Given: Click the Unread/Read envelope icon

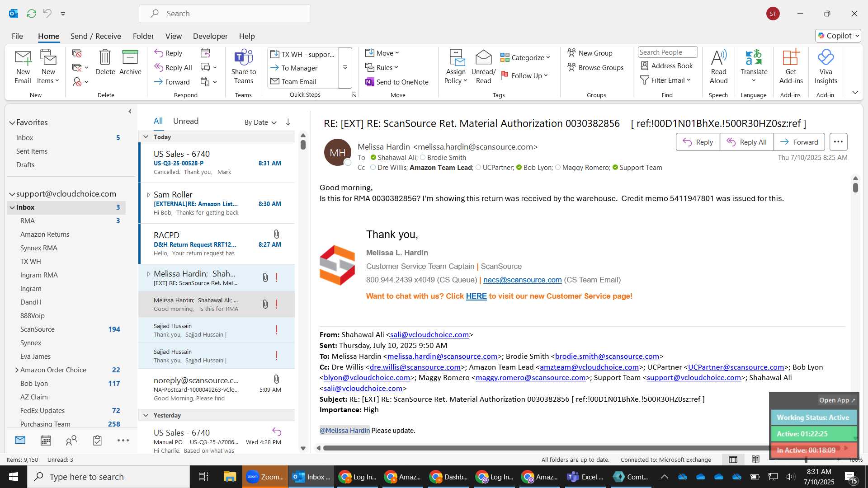Looking at the screenshot, I should pos(483,57).
